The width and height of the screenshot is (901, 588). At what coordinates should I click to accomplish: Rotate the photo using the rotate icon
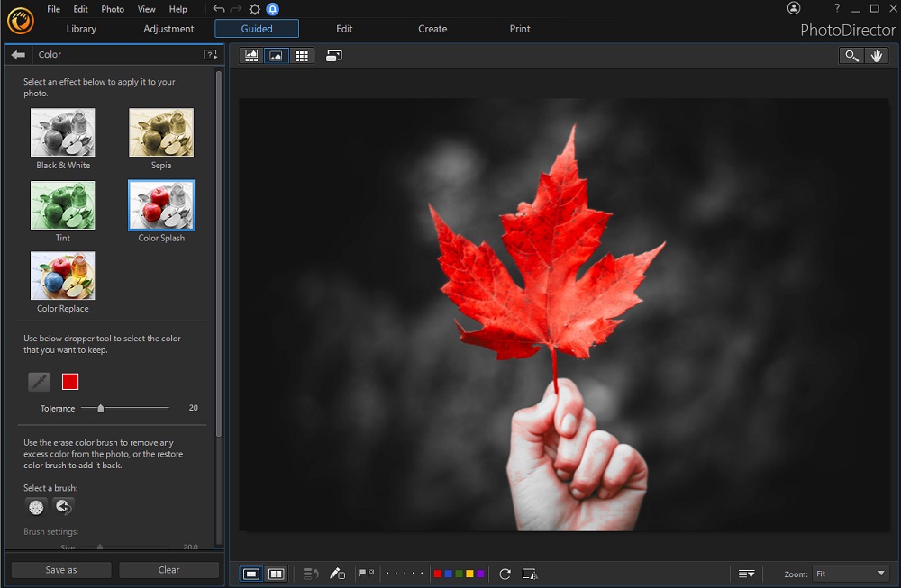(505, 574)
